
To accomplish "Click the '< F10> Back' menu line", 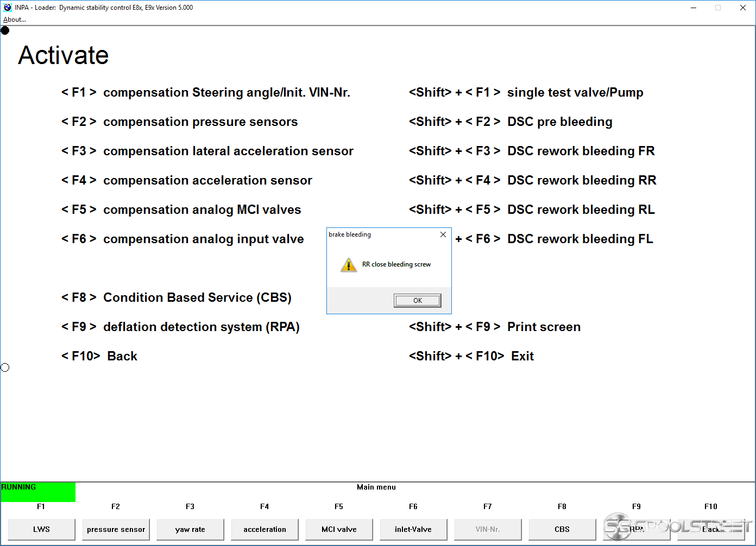I will [99, 357].
